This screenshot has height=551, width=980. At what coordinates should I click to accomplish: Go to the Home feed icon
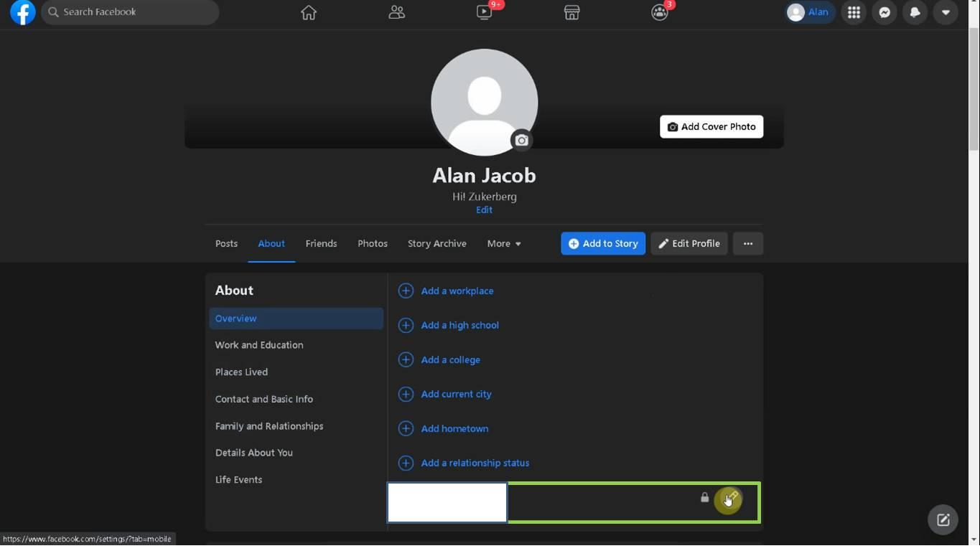(x=309, y=12)
